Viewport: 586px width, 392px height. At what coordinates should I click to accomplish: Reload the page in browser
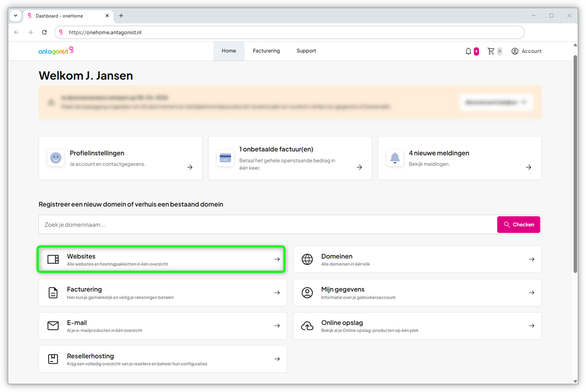pos(45,32)
